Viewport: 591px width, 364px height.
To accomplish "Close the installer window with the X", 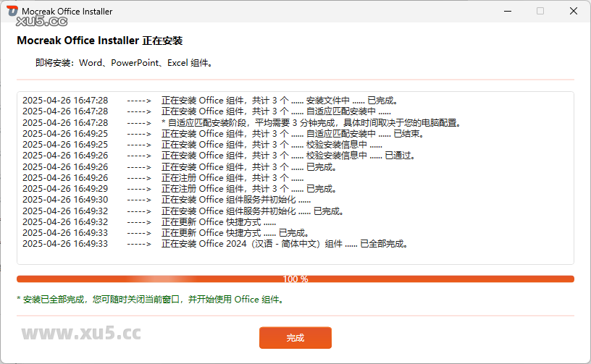I will [573, 12].
